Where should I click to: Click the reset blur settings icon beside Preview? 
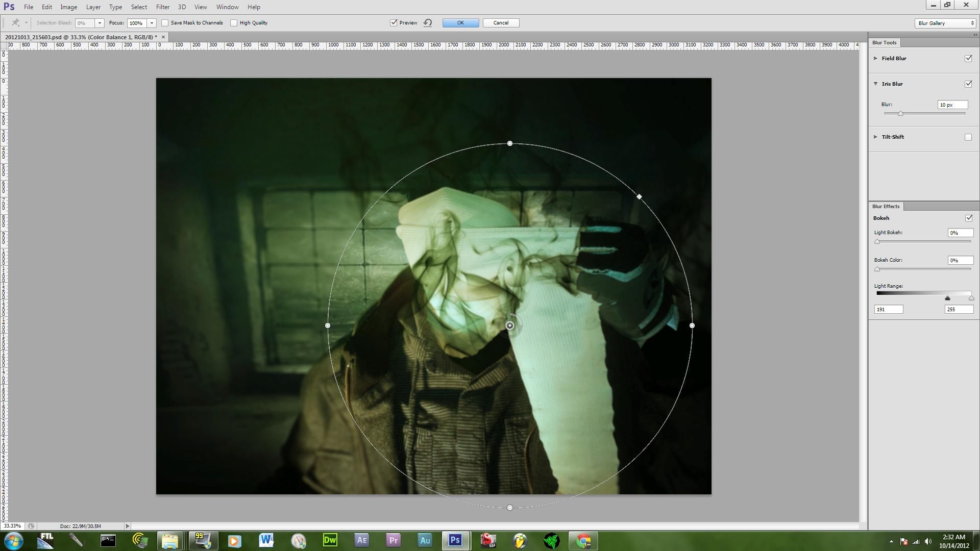tap(428, 22)
